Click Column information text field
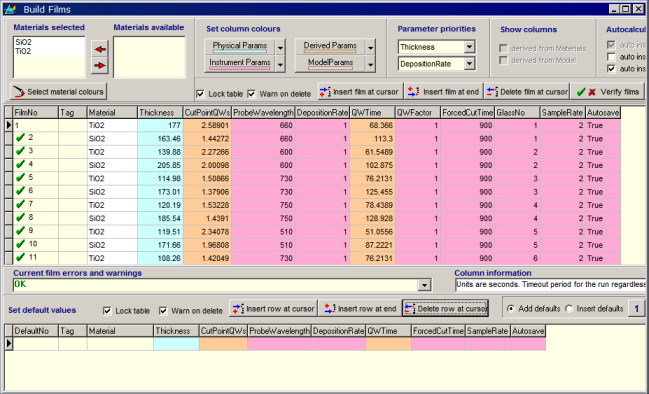Image resolution: width=649 pixels, height=394 pixels. [550, 285]
